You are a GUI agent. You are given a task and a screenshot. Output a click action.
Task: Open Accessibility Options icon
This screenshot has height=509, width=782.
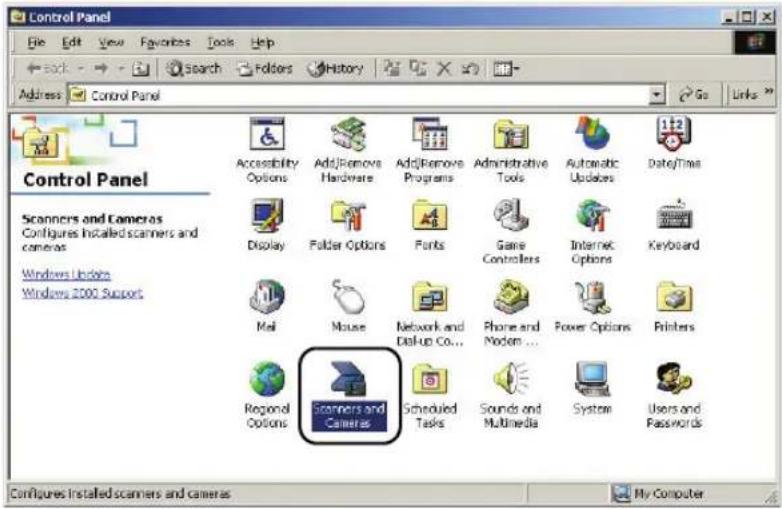[x=267, y=150]
